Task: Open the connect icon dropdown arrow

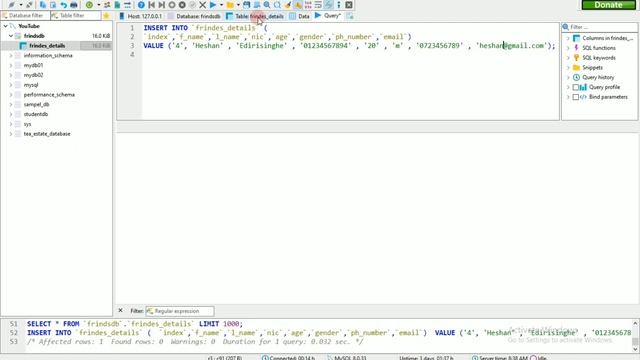Action: (x=21, y=5)
